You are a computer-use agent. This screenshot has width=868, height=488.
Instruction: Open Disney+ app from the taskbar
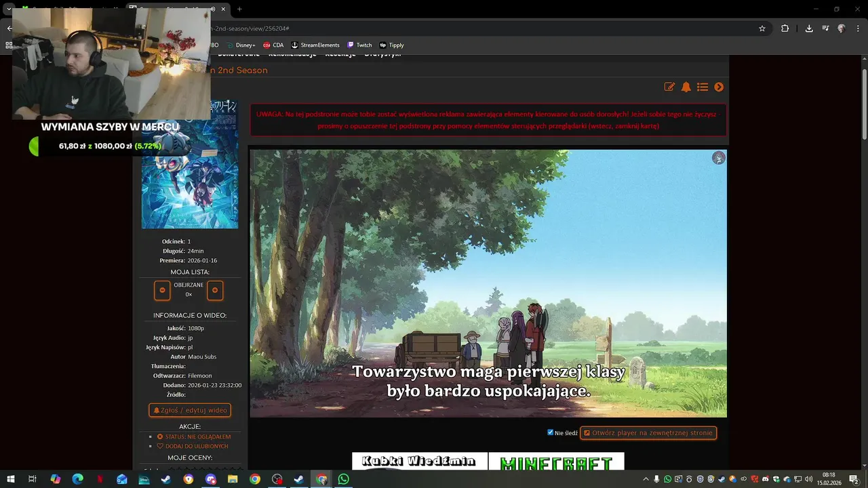[144, 479]
